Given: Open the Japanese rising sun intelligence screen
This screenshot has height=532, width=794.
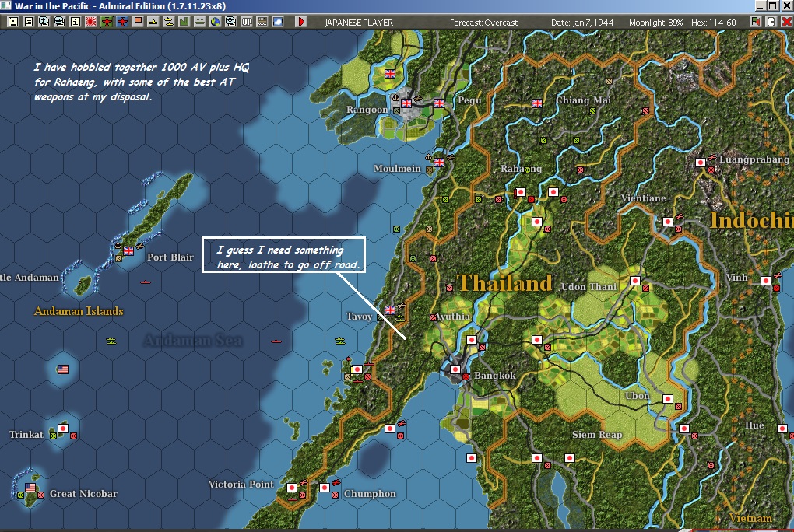Looking at the screenshot, I should point(91,22).
